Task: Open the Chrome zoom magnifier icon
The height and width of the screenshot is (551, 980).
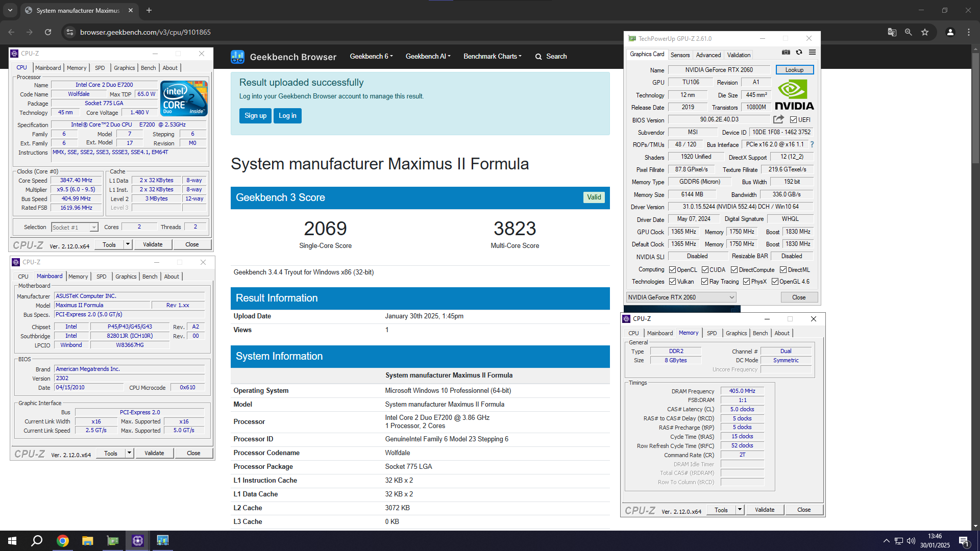Action: tap(908, 32)
